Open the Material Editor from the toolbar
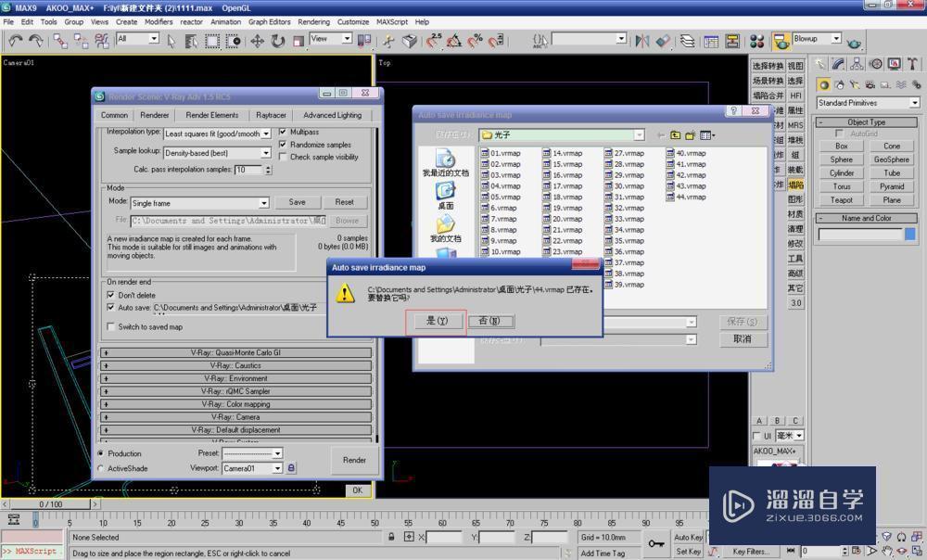Screen dimensions: 927x560 757,41
